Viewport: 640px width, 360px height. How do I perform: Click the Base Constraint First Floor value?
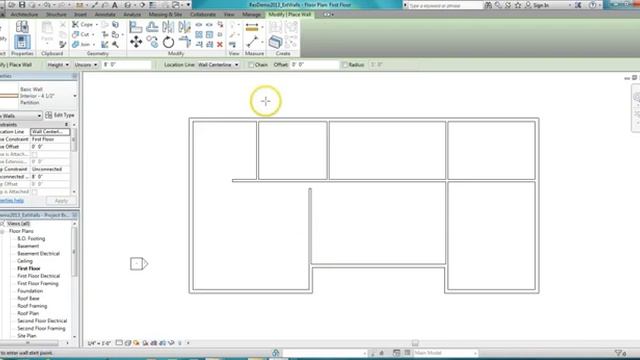click(50, 139)
